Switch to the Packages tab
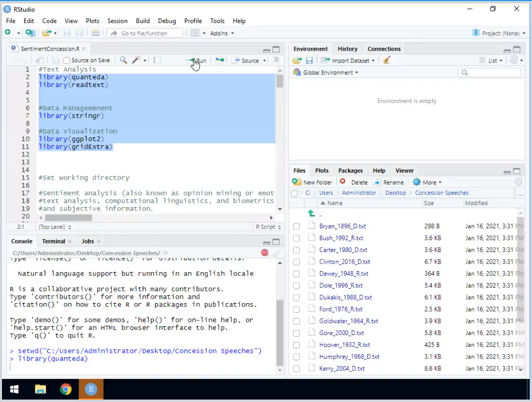The height and width of the screenshot is (402, 532). (350, 170)
